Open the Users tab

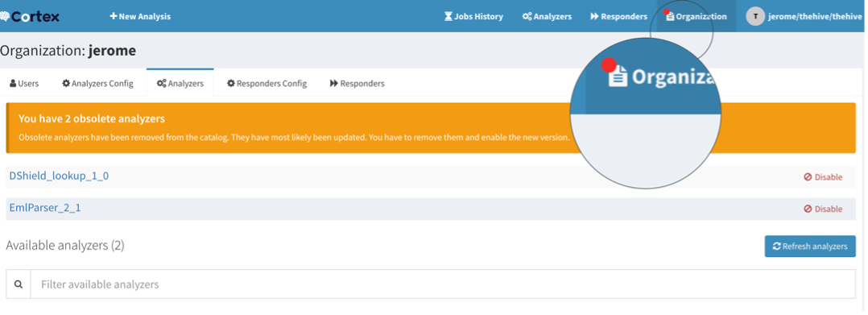[24, 84]
